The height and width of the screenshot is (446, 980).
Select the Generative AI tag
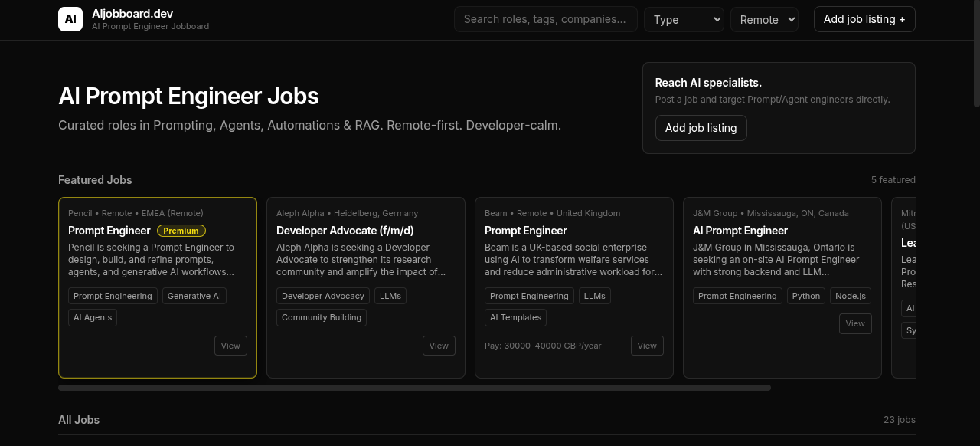point(194,296)
